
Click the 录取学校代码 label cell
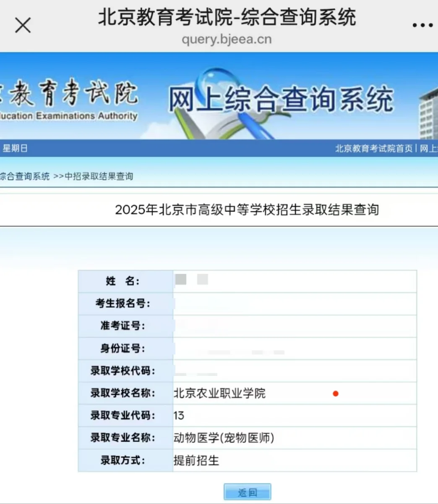[x=125, y=371]
